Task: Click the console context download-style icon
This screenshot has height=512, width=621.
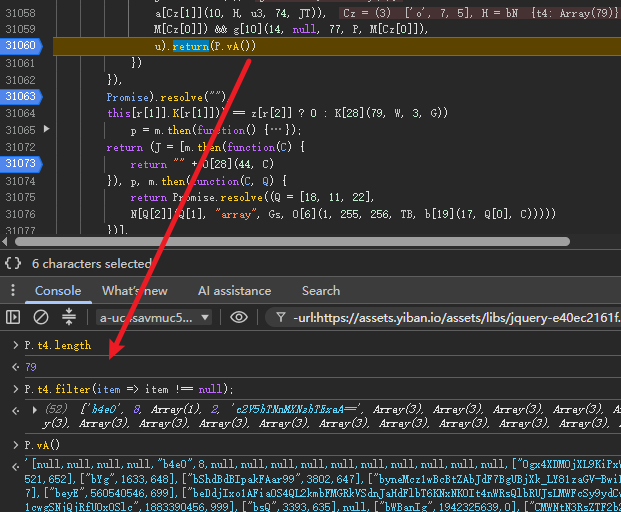Action: 69,317
